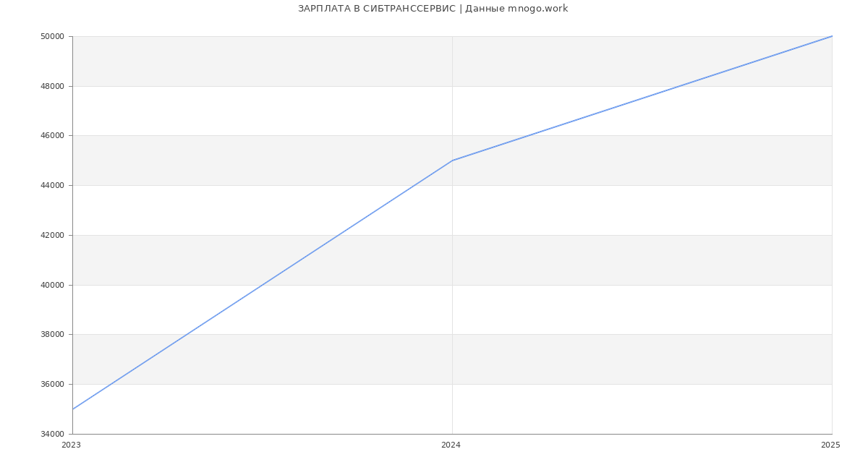Click the blue line where it crosses 48000
The height and width of the screenshot is (470, 868).
[680, 86]
